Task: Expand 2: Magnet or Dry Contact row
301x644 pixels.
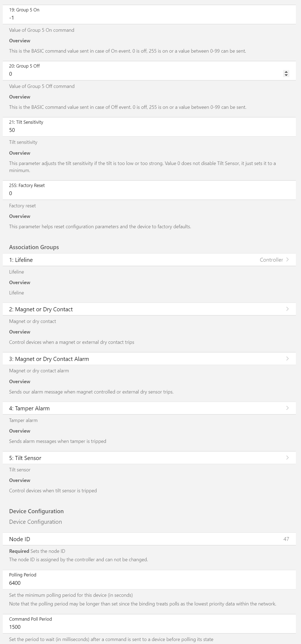Action: pos(149,309)
